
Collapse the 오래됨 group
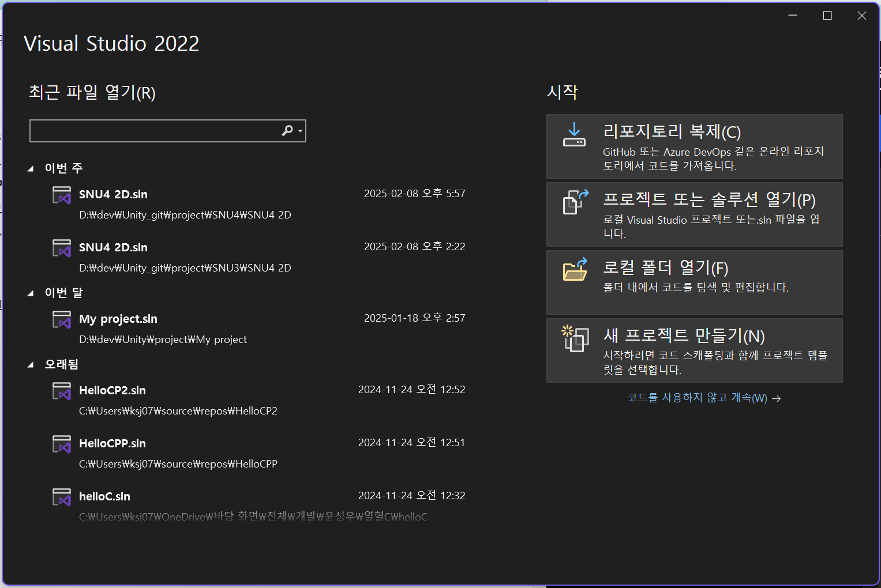point(31,364)
